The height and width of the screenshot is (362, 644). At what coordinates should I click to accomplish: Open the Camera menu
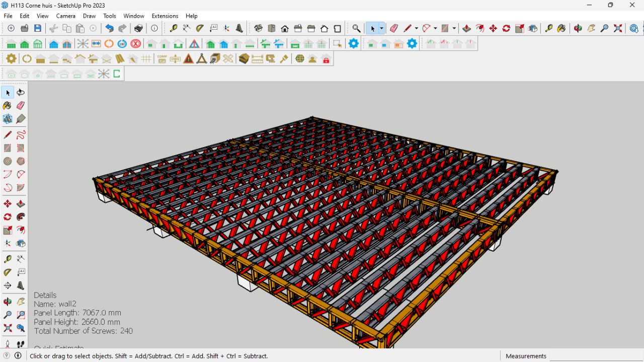point(65,16)
